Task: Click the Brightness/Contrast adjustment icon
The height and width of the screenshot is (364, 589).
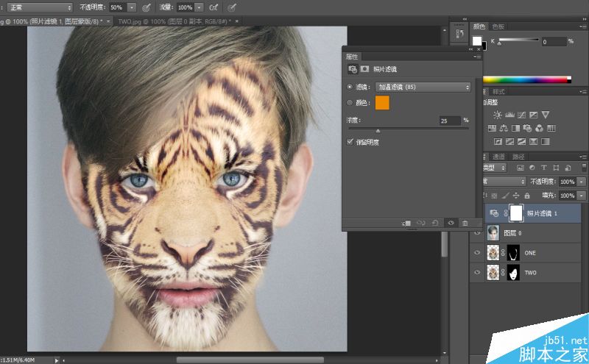Action: [498, 115]
